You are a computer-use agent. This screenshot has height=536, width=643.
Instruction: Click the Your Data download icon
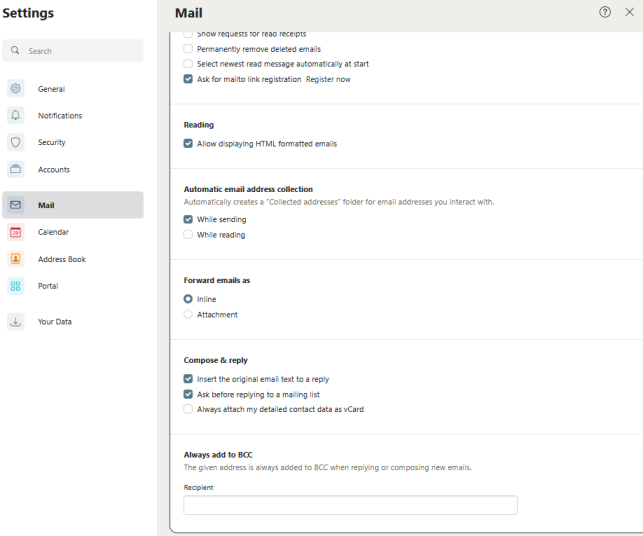(x=15, y=322)
